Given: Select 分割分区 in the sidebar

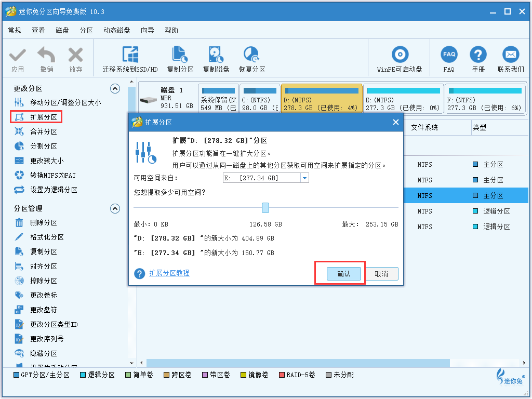Looking at the screenshot, I should [x=36, y=146].
